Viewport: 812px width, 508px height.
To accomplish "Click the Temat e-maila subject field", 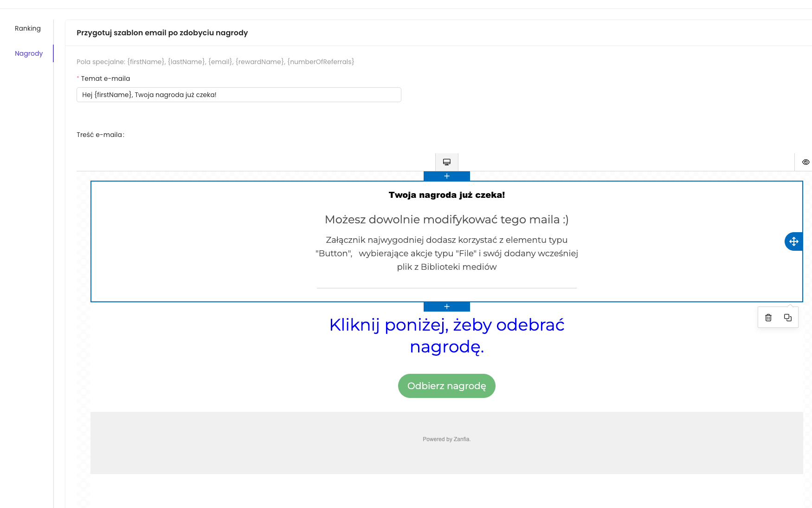I will (x=238, y=95).
